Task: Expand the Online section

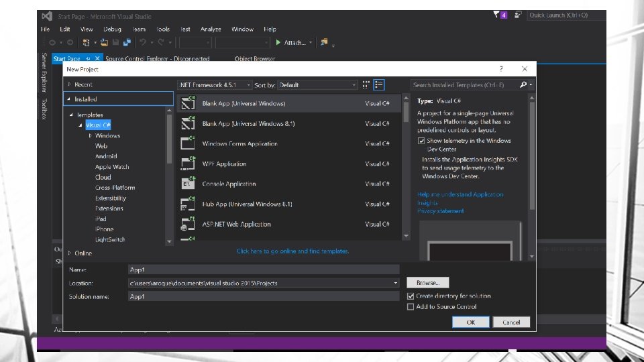Action: tap(69, 253)
